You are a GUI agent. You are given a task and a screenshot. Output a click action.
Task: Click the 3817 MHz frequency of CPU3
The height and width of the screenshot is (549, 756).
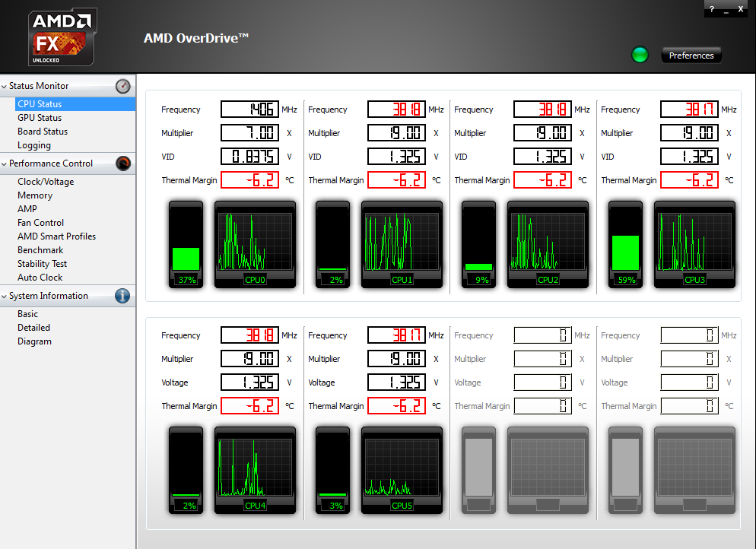[689, 109]
